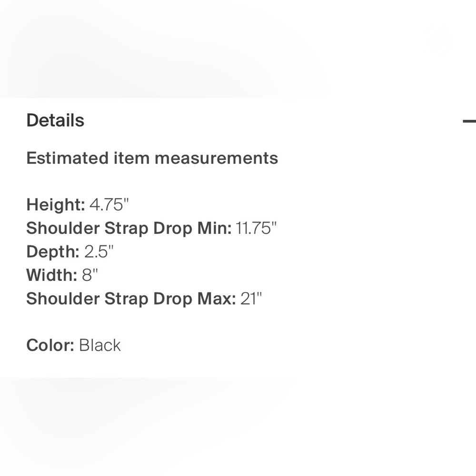Image resolution: width=476 pixels, height=476 pixels.
Task: Select the Estimated item measurements heading
Action: pyautogui.click(x=152, y=158)
